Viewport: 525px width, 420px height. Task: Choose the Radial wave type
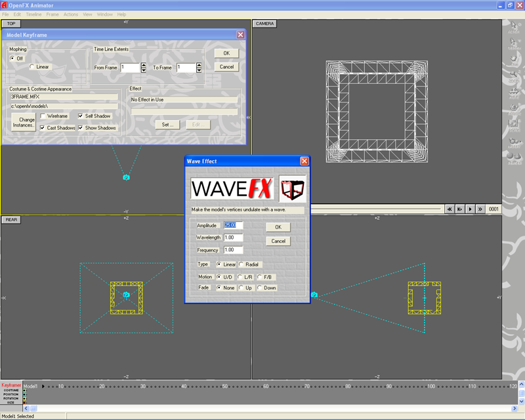click(241, 264)
